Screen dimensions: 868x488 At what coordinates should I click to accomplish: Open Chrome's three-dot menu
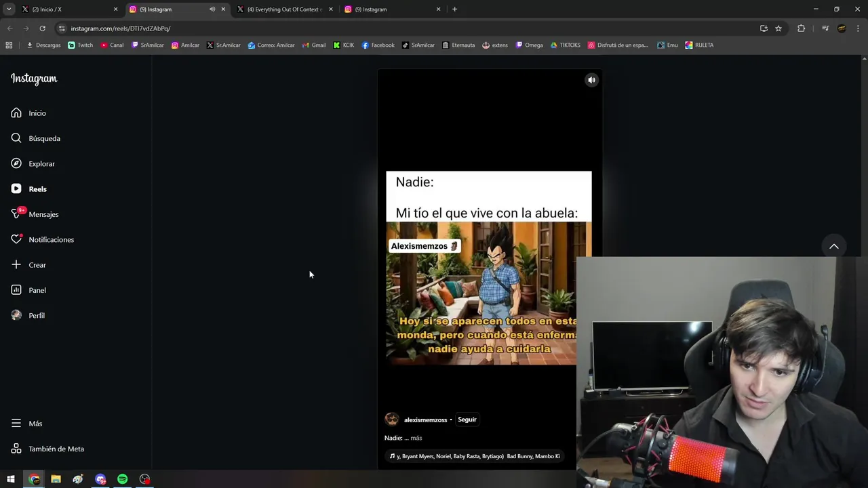(858, 28)
